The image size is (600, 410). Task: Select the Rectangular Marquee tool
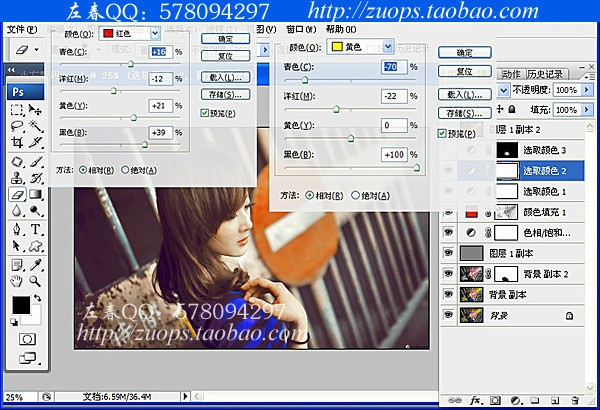pos(16,110)
